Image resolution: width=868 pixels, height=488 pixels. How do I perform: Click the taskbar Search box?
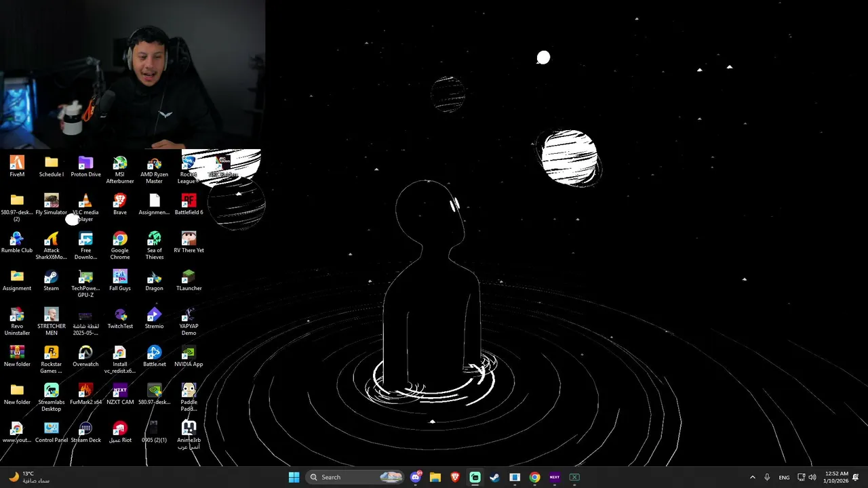[355, 477]
